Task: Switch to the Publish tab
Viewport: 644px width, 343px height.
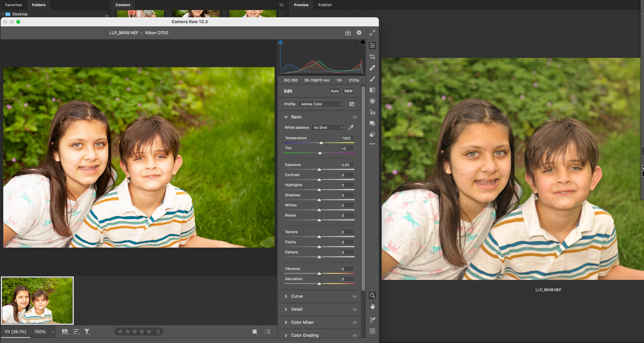Action: (325, 5)
